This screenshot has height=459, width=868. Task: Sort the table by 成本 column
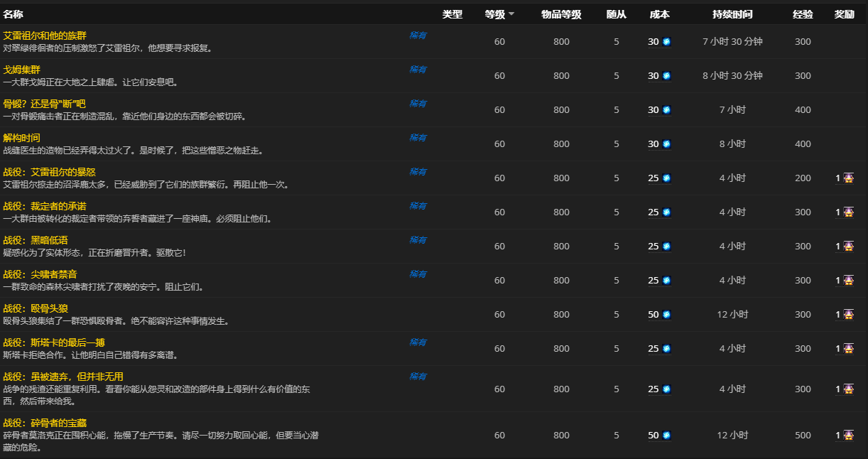pos(660,14)
